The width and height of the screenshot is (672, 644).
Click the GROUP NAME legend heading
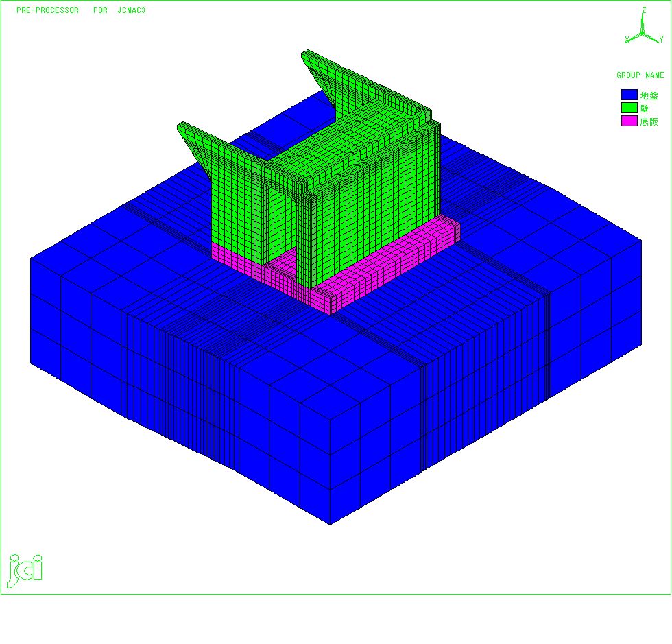tap(640, 75)
